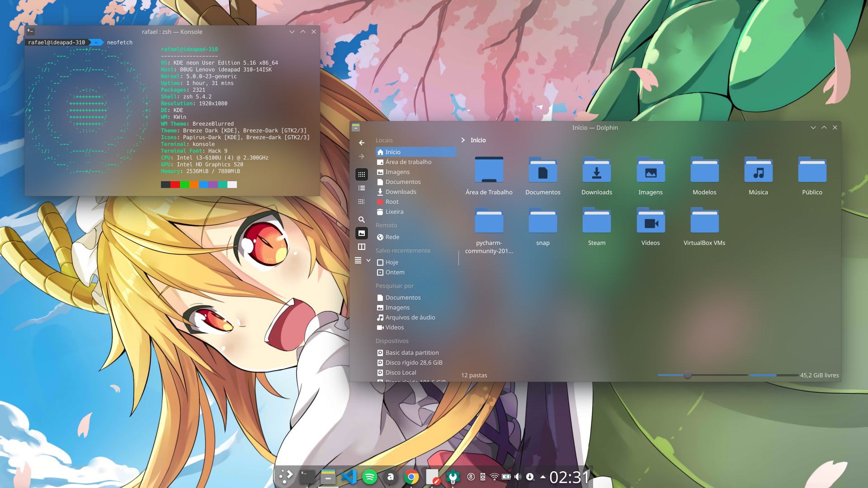The width and height of the screenshot is (868, 488).
Task: Toggle split view in Dolphin
Action: (x=362, y=247)
